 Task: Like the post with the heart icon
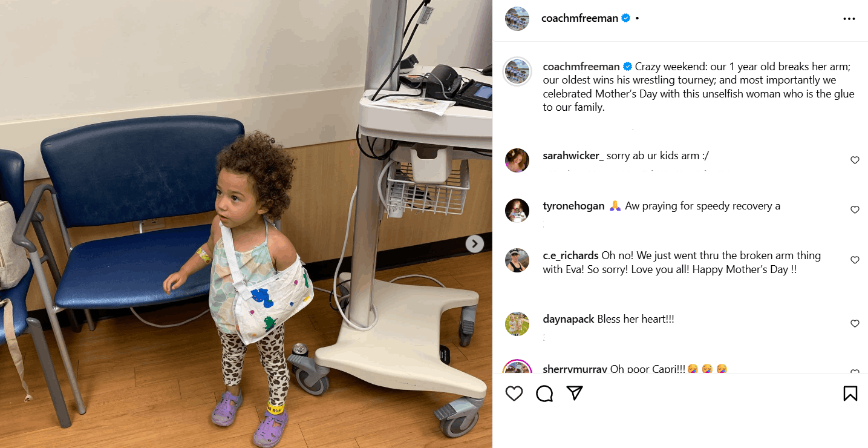coord(514,394)
